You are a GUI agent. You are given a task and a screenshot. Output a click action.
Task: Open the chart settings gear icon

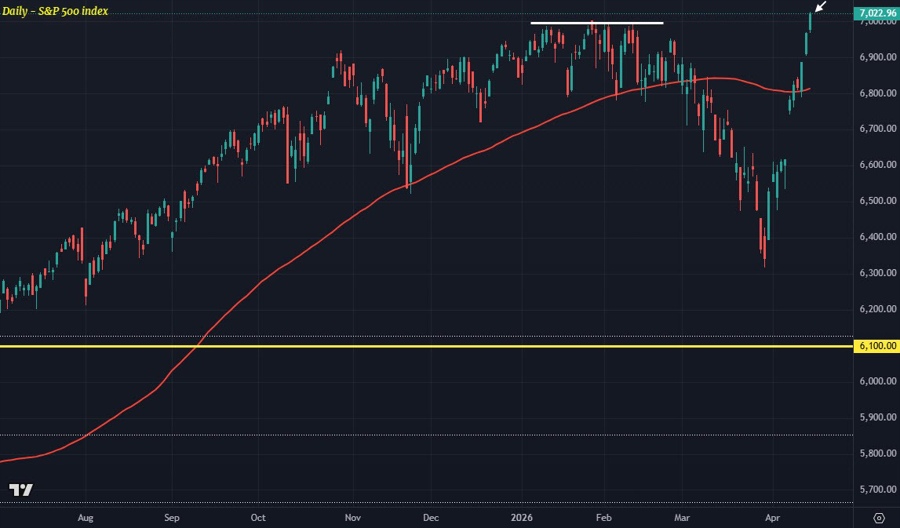pyautogui.click(x=878, y=518)
